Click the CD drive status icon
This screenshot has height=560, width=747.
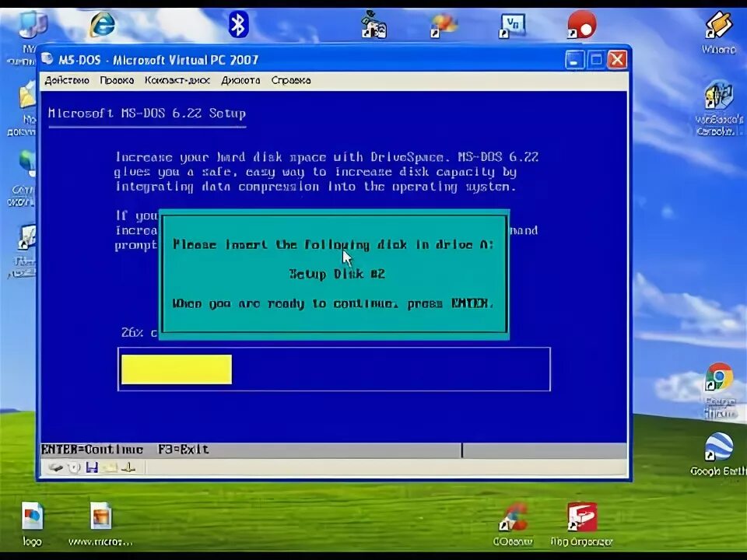[x=75, y=467]
